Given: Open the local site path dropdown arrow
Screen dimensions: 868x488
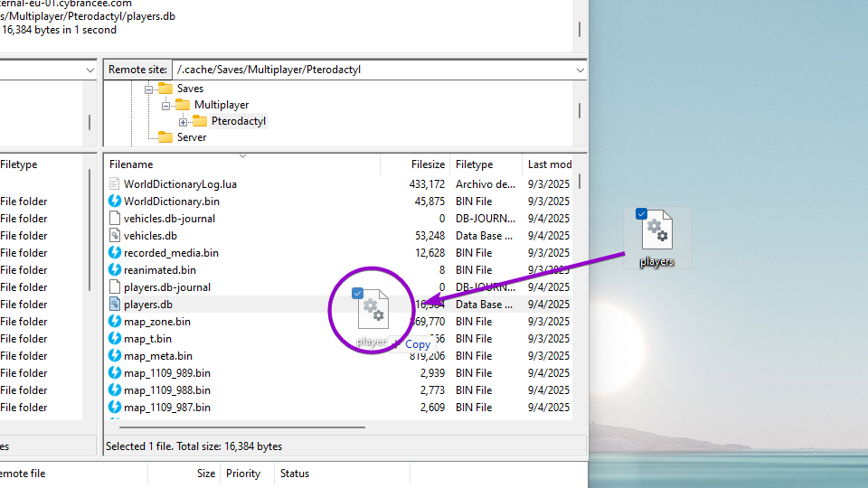Looking at the screenshot, I should tap(90, 70).
